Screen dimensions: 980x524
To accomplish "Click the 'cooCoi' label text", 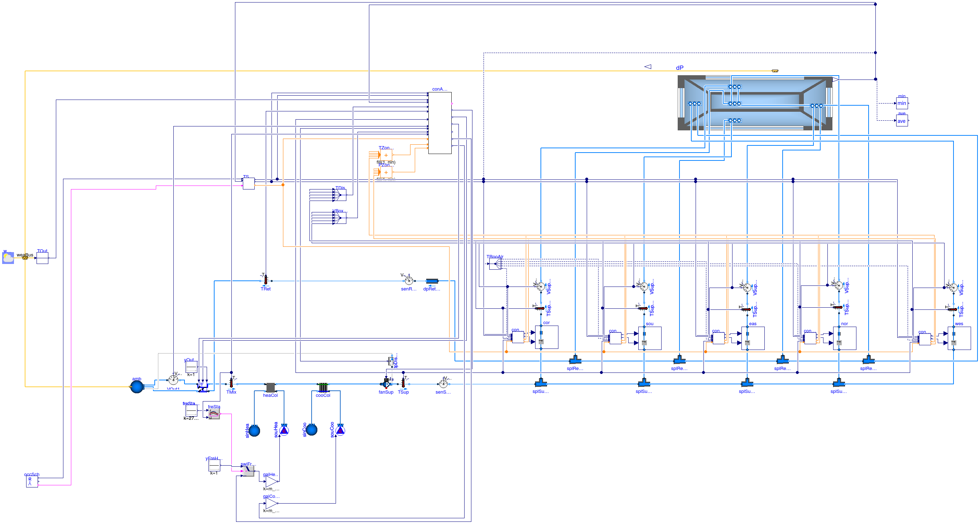I will point(323,395).
